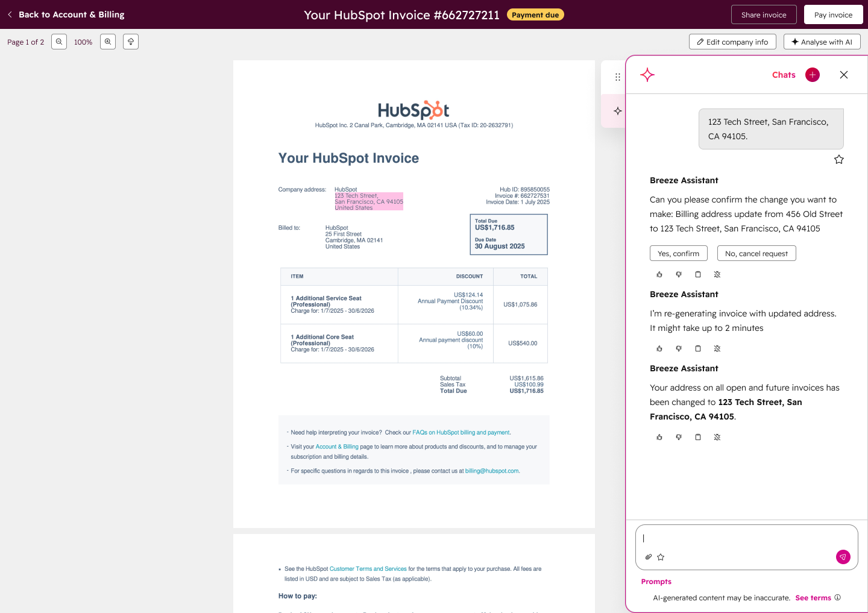868x613 pixels.
Task: Click the 100% zoom level text
Action: coord(83,42)
